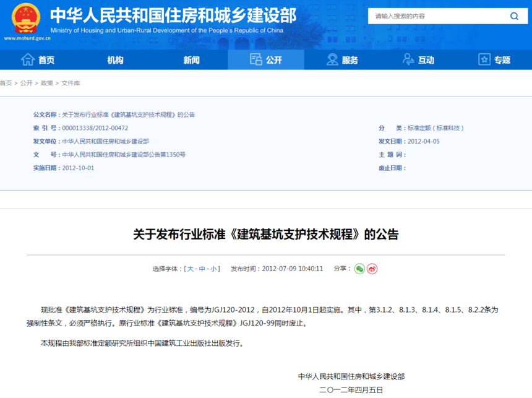The image size is (532, 398).
Task: Click the 公开 document icon in navigation
Action: (256, 59)
